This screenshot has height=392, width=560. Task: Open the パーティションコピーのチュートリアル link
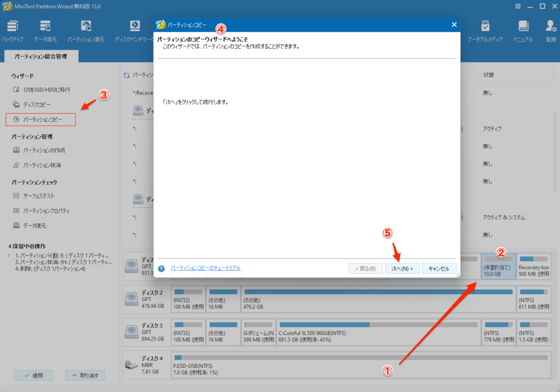(205, 268)
